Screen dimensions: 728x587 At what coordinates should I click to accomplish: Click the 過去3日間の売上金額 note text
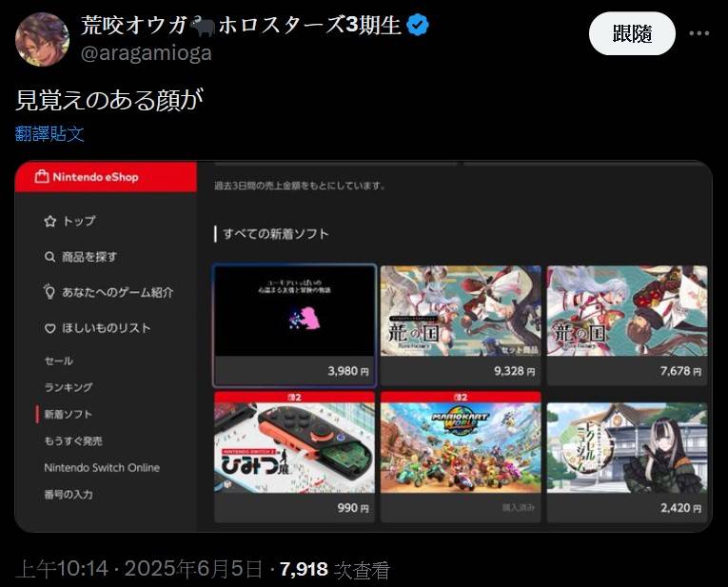click(300, 186)
